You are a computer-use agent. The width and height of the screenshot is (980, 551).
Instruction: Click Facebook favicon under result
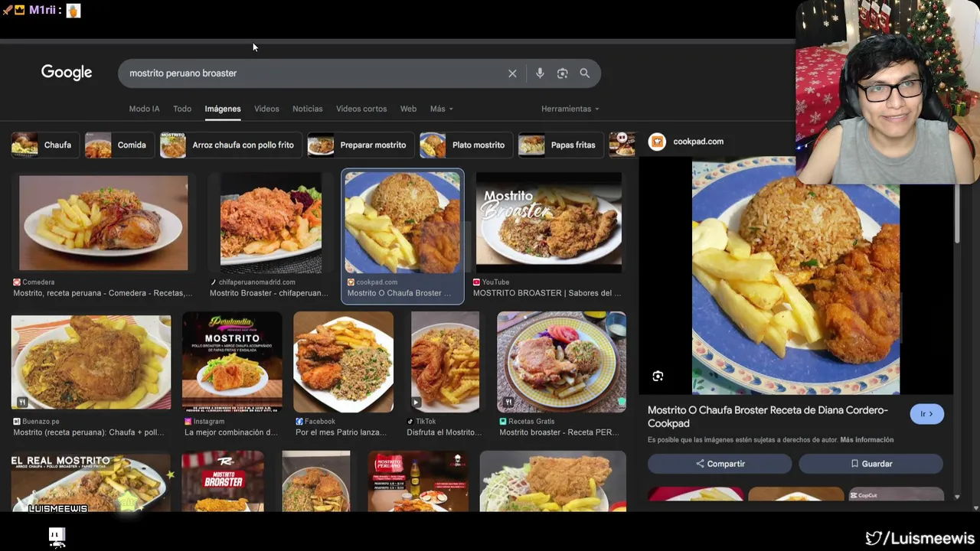click(x=299, y=422)
